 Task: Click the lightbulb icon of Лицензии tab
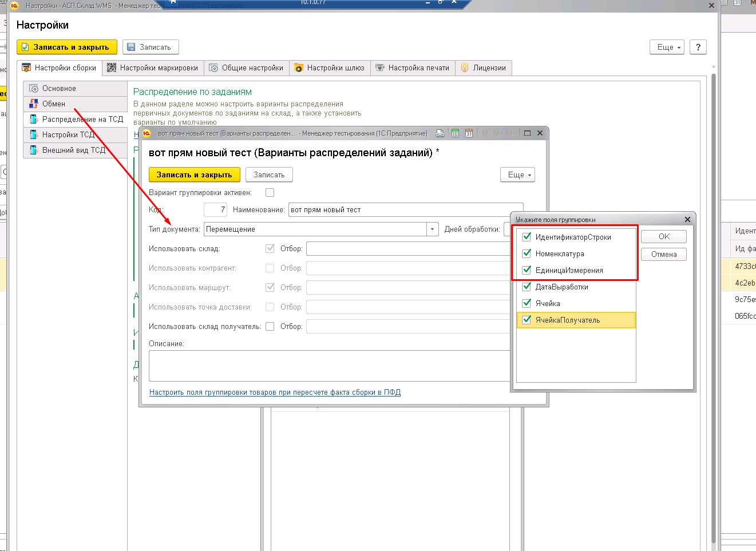pos(465,68)
